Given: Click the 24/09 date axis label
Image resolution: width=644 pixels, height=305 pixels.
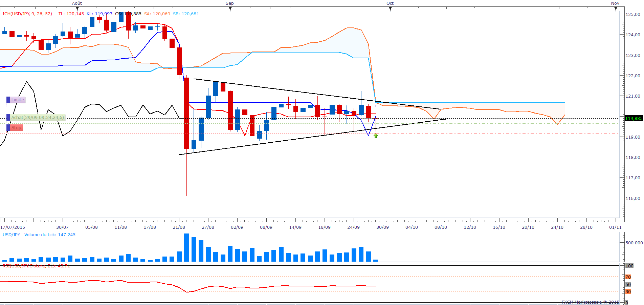Looking at the screenshot, I should coord(353,227).
